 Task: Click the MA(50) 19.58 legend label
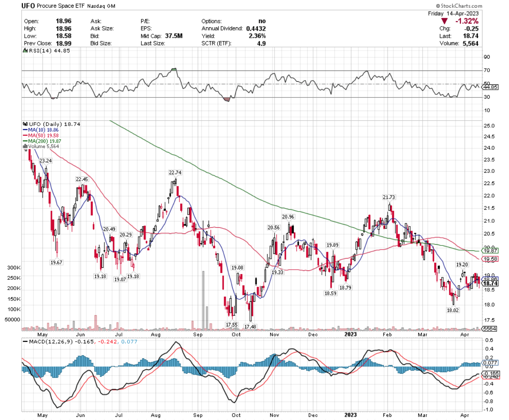click(43, 136)
